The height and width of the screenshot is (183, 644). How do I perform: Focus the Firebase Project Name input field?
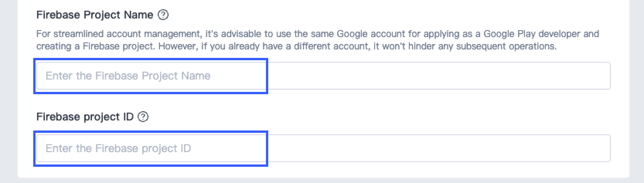click(323, 76)
